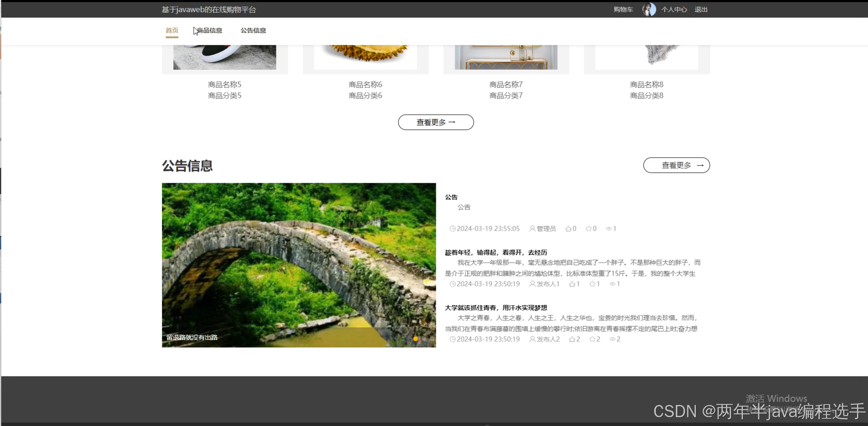Screen dimensions: 868x426
Task: Click excerpt text starting 大学之青春，人生之春
Action: tap(571, 323)
